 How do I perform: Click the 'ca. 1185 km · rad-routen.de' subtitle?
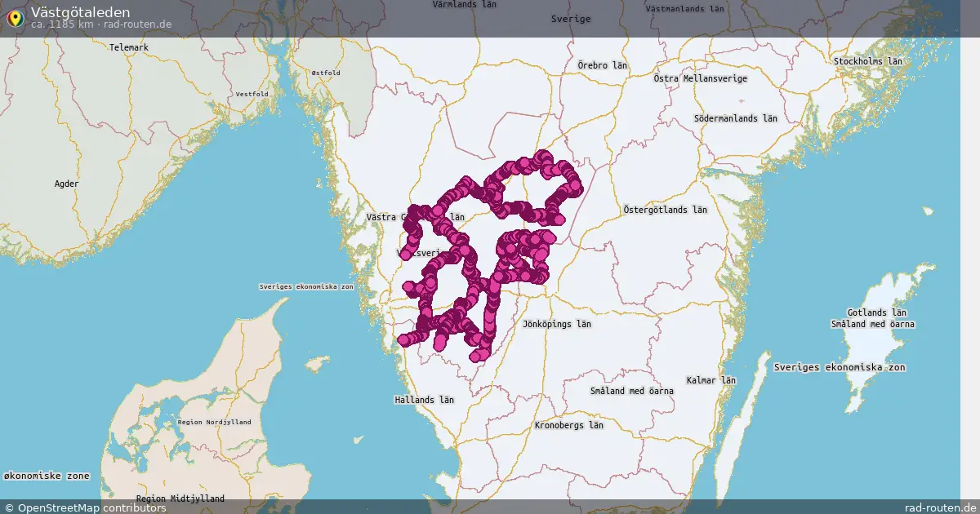(100, 24)
